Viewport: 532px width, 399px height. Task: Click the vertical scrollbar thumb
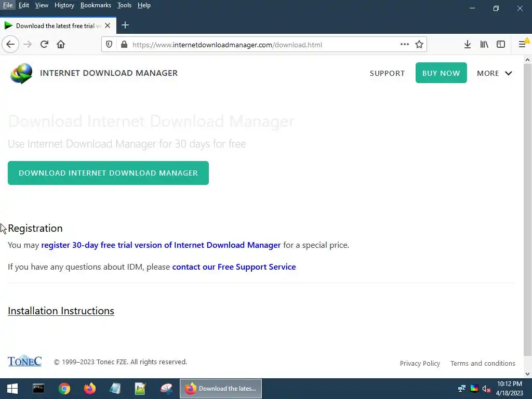(527, 210)
